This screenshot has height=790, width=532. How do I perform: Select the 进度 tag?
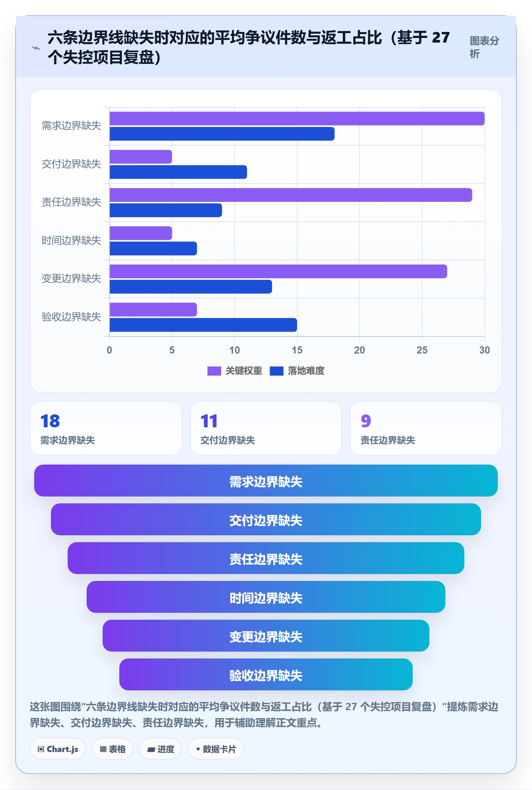(160, 749)
